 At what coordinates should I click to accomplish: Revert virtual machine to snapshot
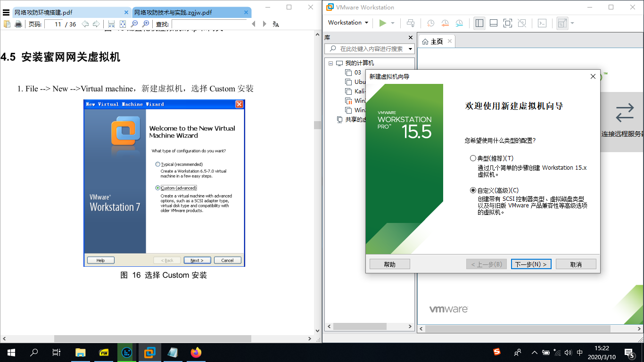(445, 23)
